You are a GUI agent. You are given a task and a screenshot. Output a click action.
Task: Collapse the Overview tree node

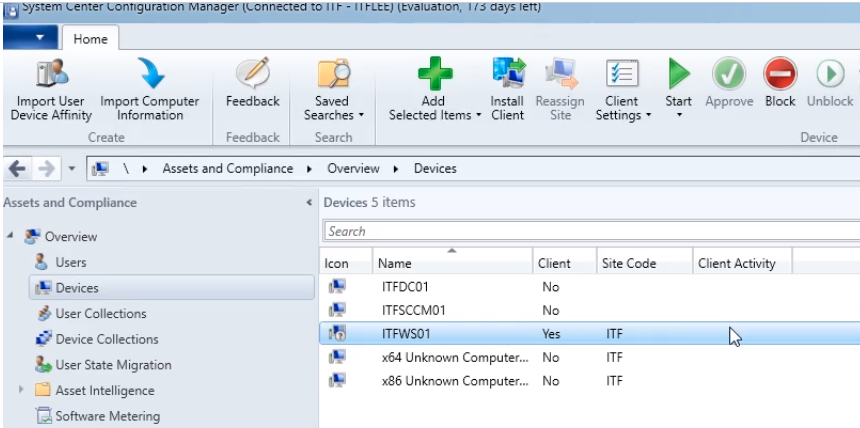click(x=10, y=236)
